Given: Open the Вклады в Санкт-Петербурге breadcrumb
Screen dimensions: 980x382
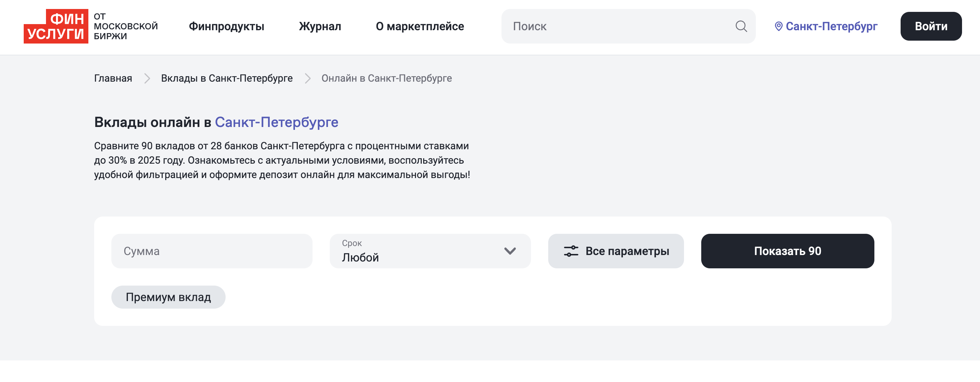Looking at the screenshot, I should pos(227,78).
